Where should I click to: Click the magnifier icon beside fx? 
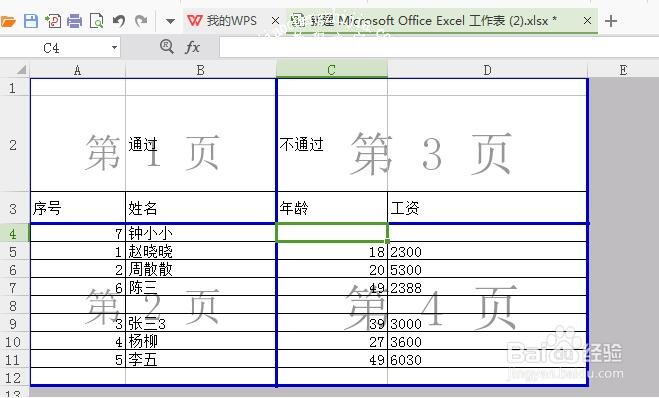pyautogui.click(x=167, y=46)
